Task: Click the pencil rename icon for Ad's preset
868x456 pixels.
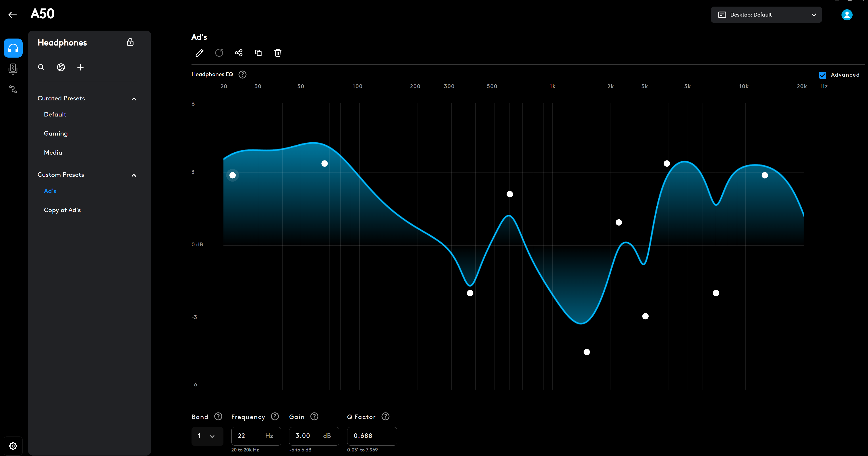Action: pos(199,53)
